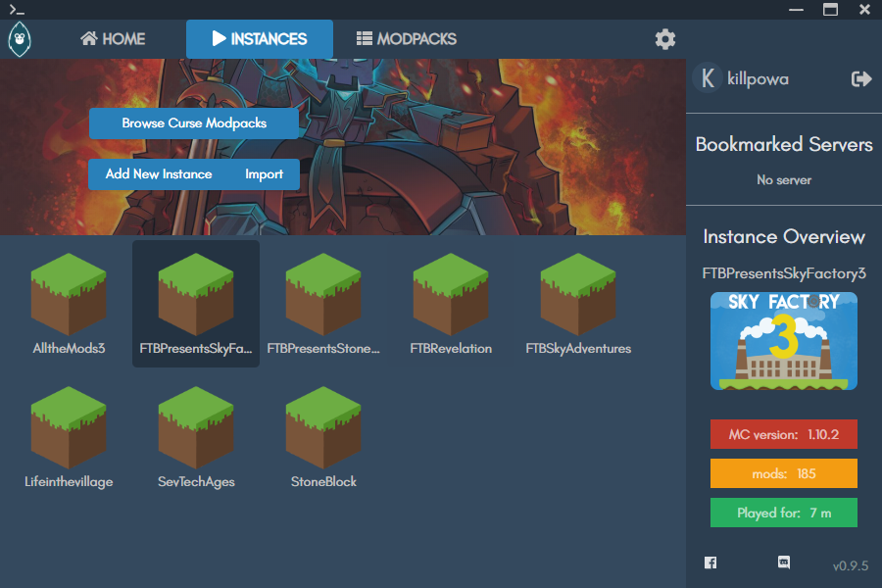Go to the HOME tab

pos(113,39)
